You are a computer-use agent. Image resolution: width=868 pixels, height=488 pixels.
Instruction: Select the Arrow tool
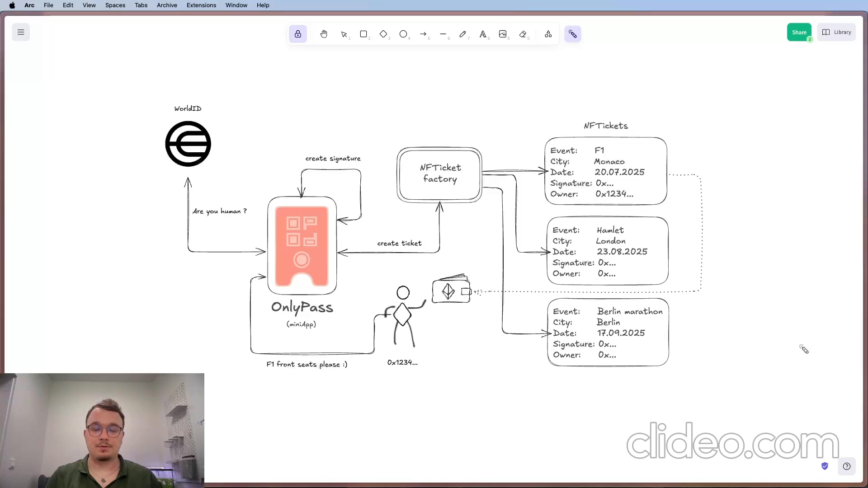point(423,34)
